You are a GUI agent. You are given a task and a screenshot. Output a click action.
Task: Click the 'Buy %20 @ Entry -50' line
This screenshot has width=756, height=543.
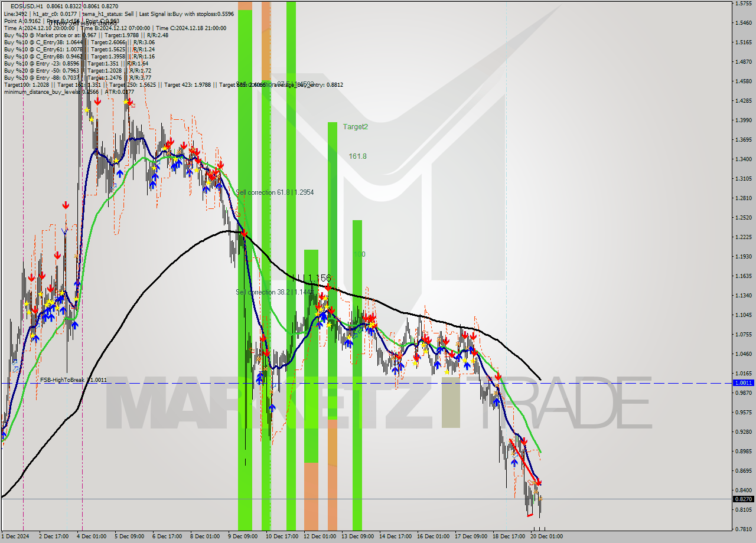(77, 70)
